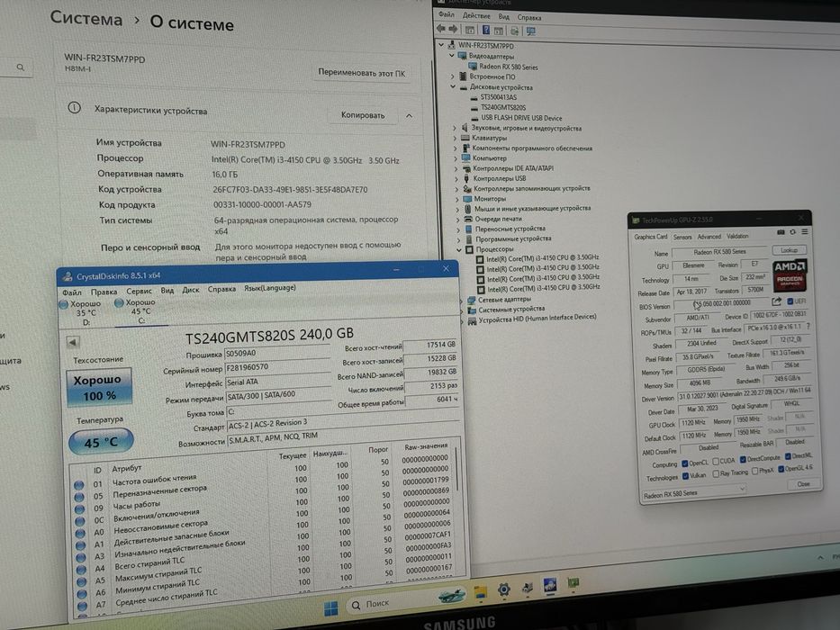Switch to the Sensors tab in GPU-Z
The image size is (840, 630).
[x=682, y=237]
